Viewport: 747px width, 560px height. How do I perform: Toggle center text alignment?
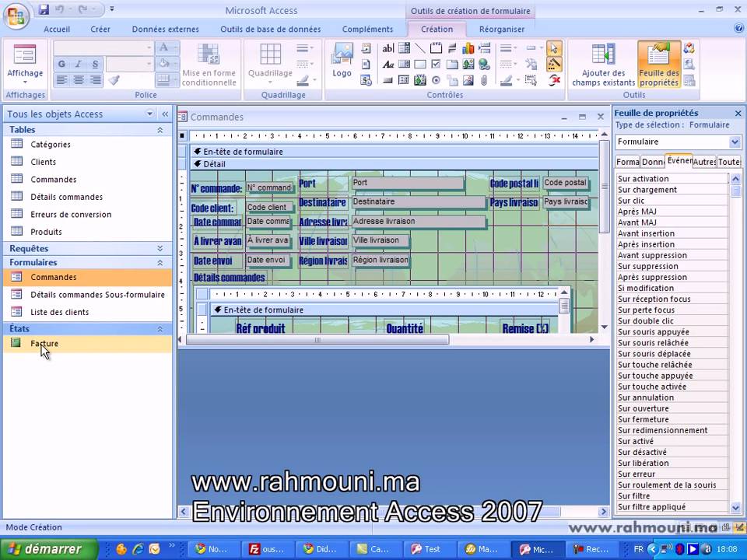click(x=79, y=80)
